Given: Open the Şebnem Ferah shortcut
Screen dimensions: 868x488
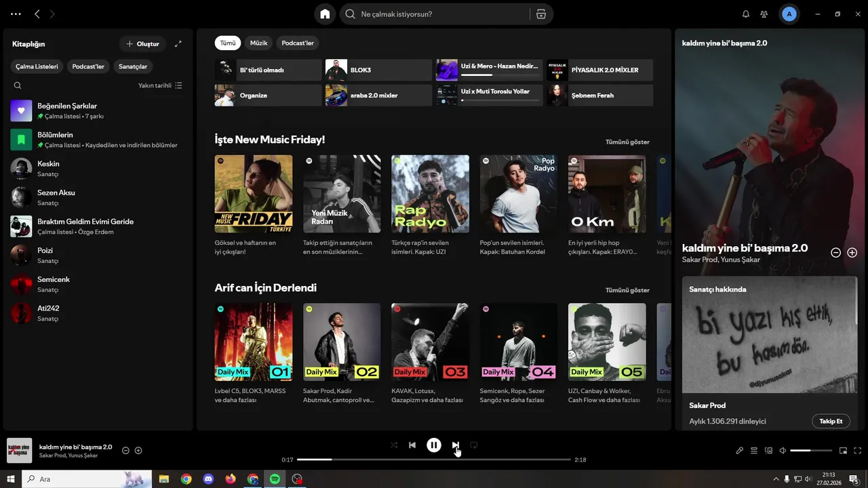Looking at the screenshot, I should (600, 95).
